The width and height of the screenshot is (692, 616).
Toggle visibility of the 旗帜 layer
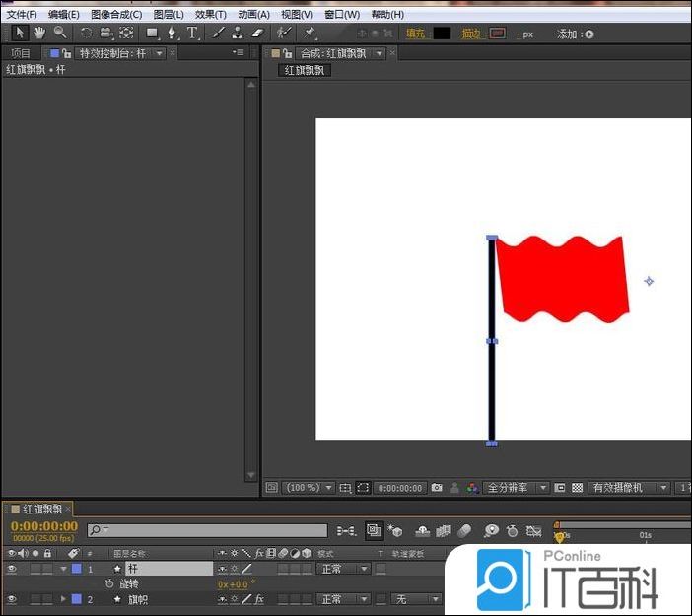[x=12, y=599]
